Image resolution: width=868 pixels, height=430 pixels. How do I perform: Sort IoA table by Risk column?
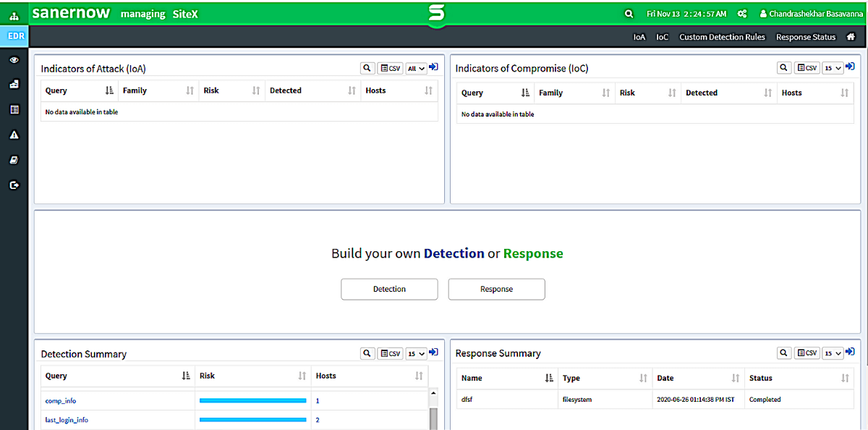click(232, 90)
